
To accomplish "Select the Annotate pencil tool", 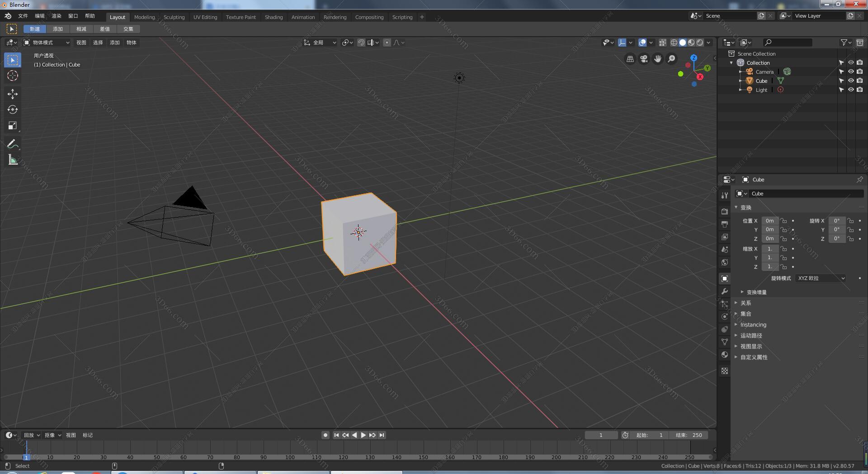I will pyautogui.click(x=13, y=144).
